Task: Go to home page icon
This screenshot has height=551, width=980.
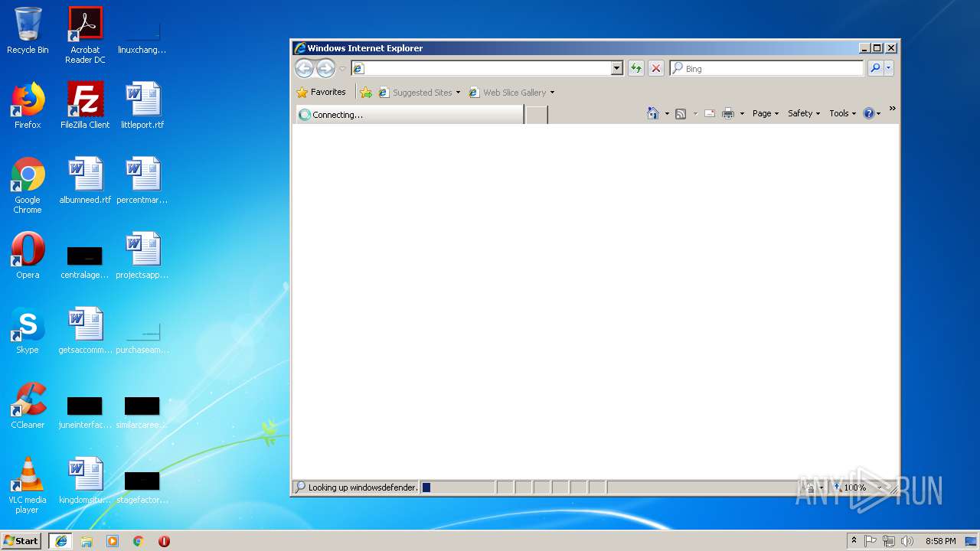Action: [x=653, y=113]
